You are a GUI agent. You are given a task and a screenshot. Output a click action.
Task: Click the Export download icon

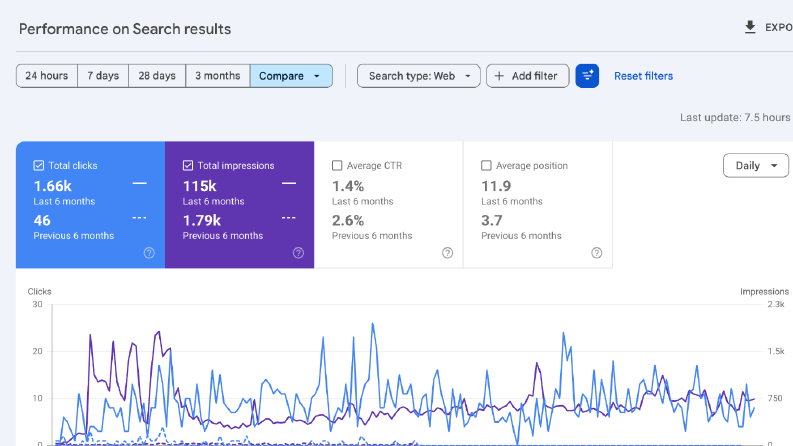(x=750, y=27)
